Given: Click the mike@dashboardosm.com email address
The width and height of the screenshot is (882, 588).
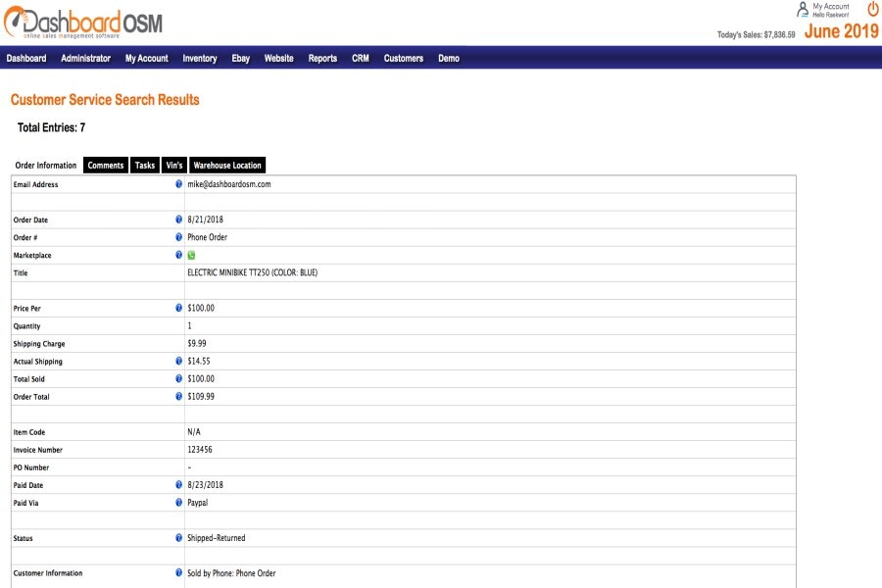Looking at the screenshot, I should [x=230, y=183].
